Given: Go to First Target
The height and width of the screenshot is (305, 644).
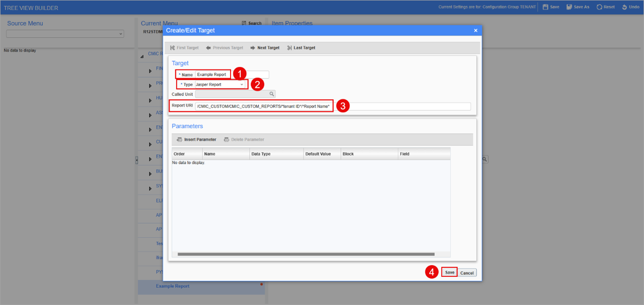Looking at the screenshot, I should point(184,48).
